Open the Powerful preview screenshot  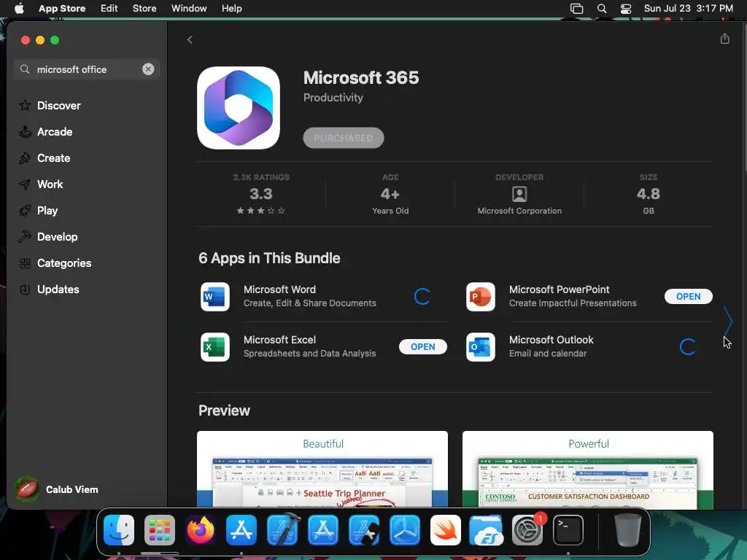587,469
